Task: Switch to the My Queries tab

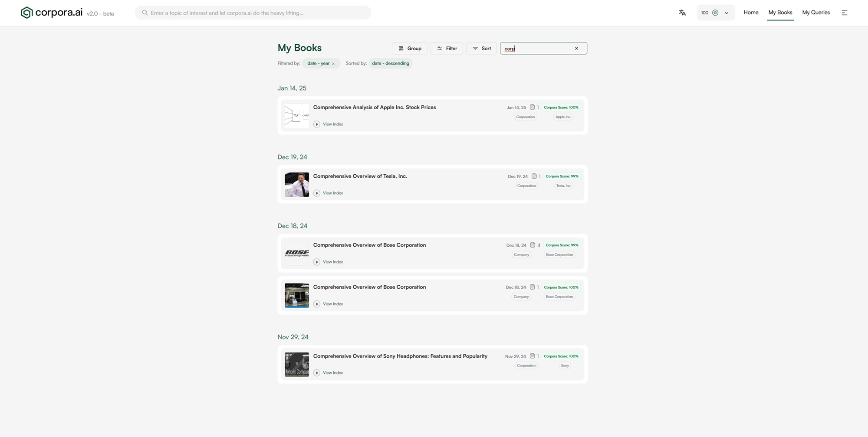Action: [815, 13]
